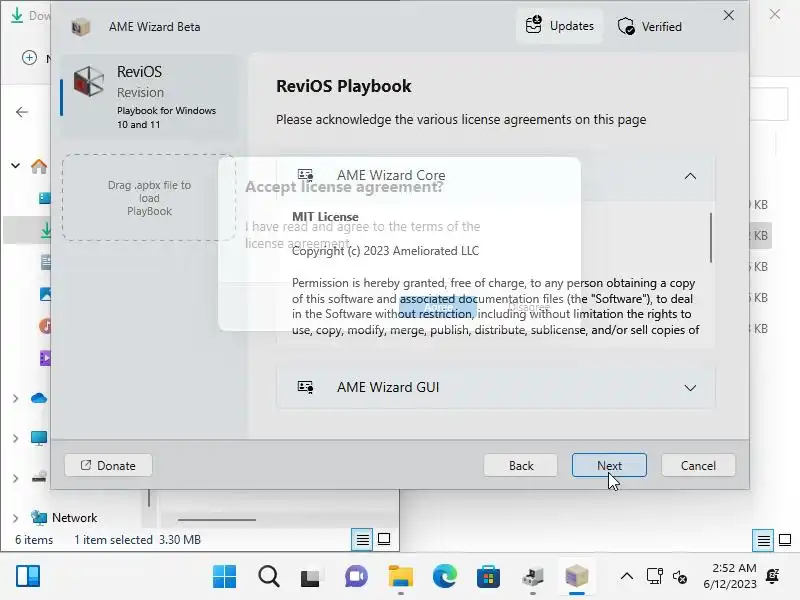The image size is (800, 600).
Task: Open the clock showing 2:52 AM
Action: (x=730, y=576)
